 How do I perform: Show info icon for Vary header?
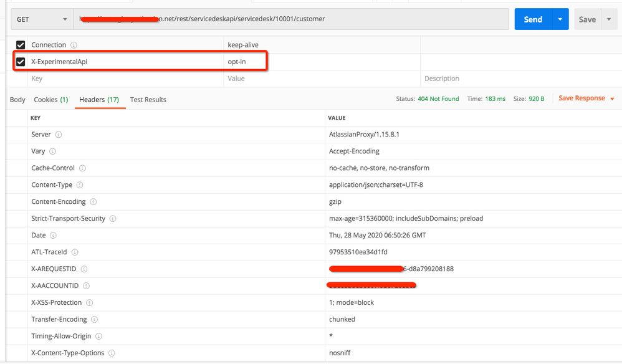click(x=52, y=151)
